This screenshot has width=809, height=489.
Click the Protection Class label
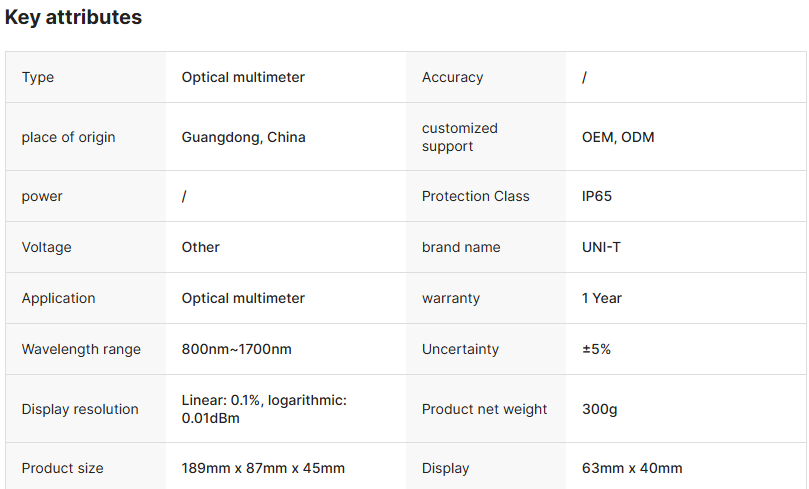tap(475, 196)
